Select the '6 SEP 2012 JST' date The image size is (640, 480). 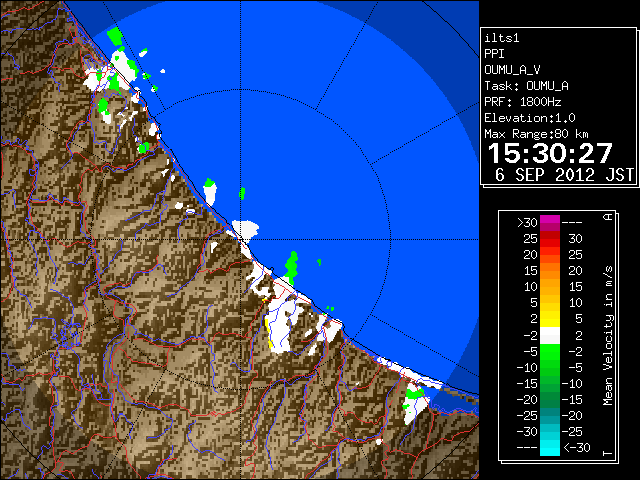[564, 175]
